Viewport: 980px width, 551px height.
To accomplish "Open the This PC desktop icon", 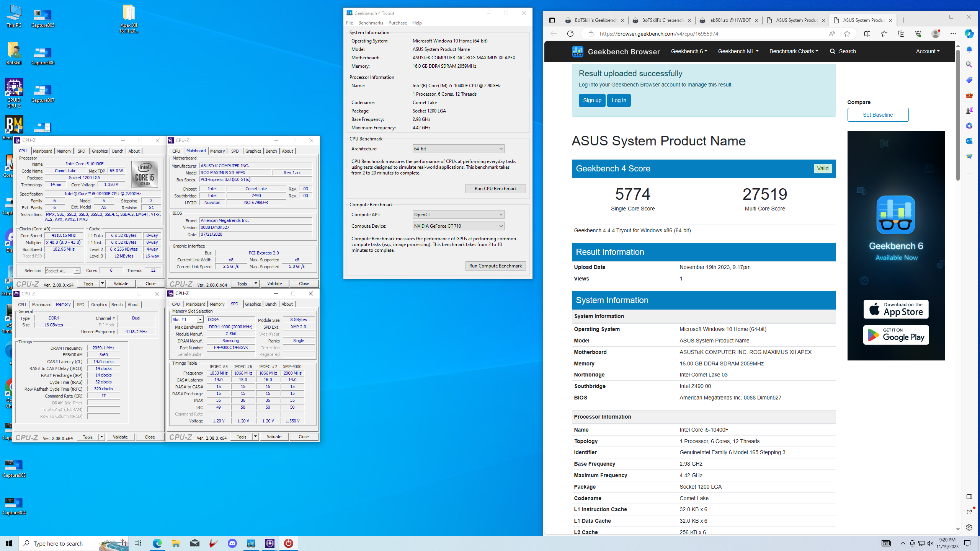I will point(14,16).
